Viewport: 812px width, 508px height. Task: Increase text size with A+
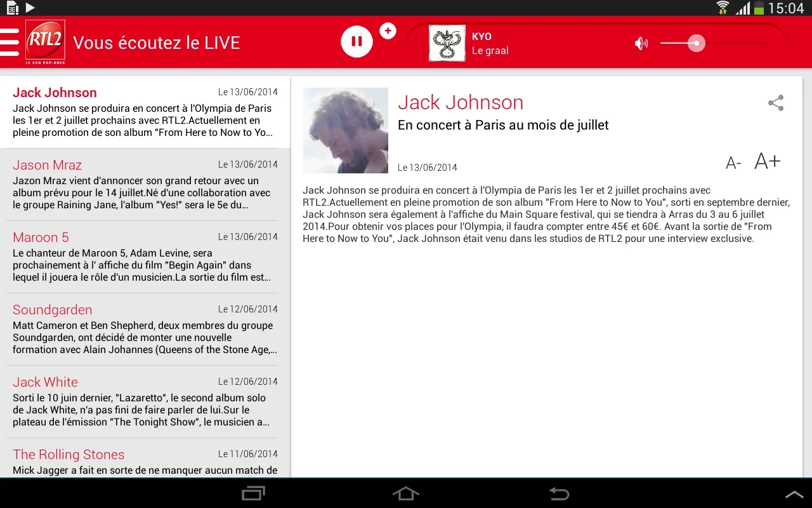tap(768, 161)
